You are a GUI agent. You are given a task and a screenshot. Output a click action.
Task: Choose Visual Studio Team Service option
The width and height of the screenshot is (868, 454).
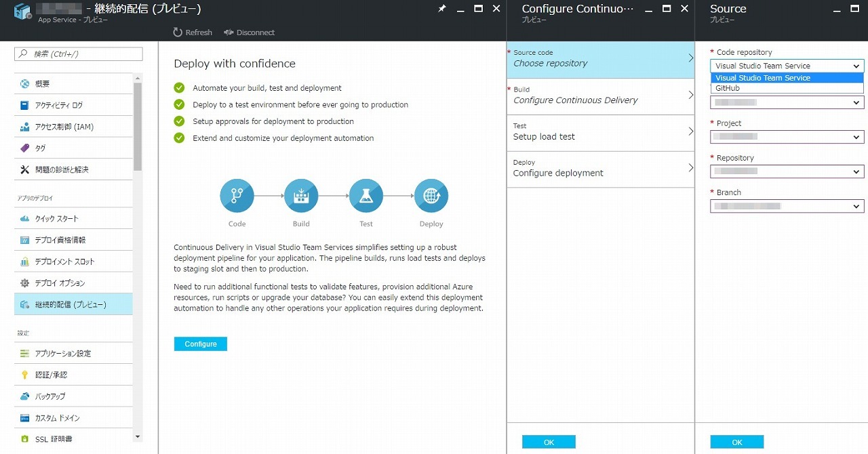point(787,78)
